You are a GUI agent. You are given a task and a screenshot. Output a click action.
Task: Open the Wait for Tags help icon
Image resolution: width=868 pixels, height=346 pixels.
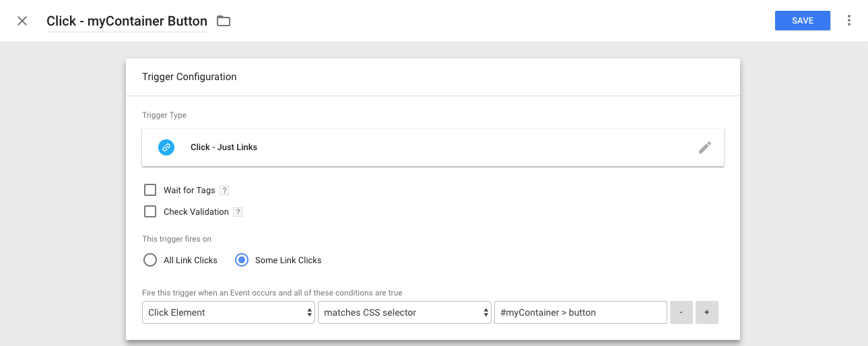(x=224, y=191)
